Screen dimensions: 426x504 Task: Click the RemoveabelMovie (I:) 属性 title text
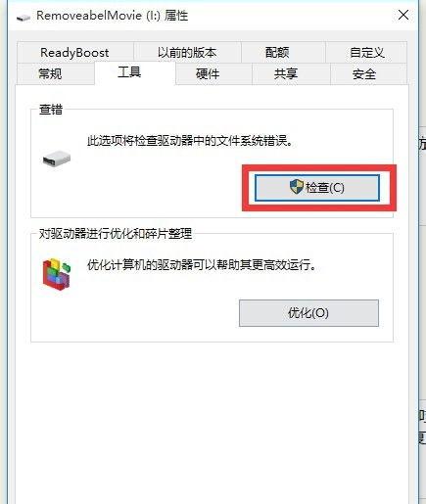(112, 16)
